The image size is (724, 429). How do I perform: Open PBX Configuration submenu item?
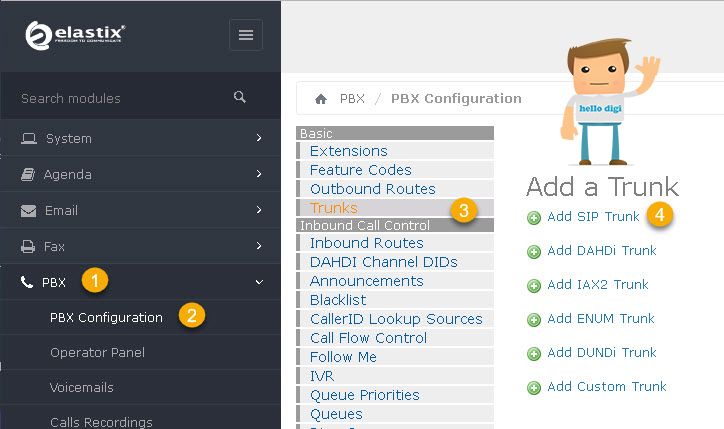point(106,318)
